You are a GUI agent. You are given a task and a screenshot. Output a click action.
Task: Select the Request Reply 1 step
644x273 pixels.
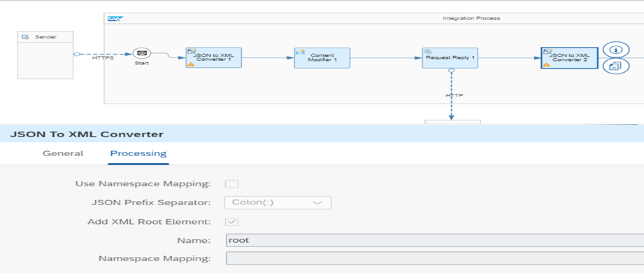coord(450,57)
